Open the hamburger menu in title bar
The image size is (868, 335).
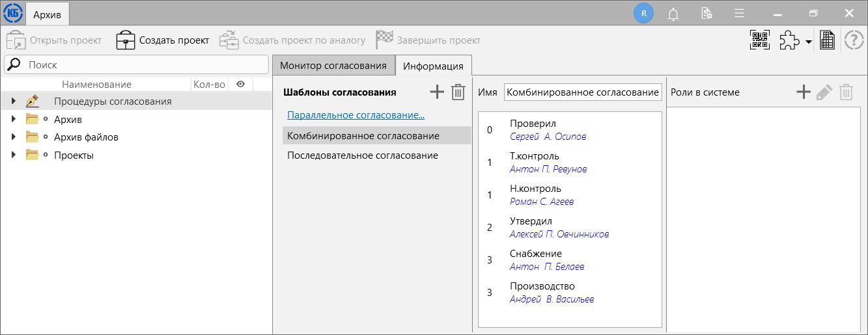click(x=739, y=14)
